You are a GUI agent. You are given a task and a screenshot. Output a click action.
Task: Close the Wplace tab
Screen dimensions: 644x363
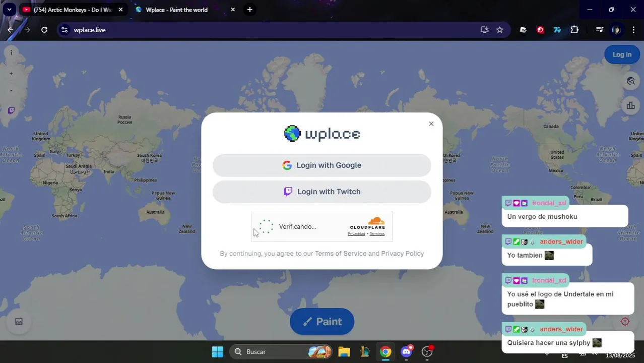pos(232,10)
